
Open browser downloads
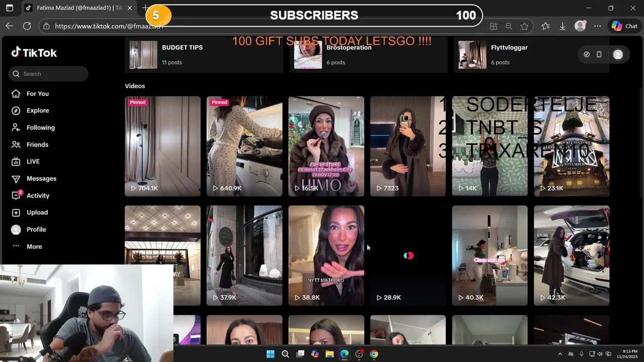tap(562, 26)
